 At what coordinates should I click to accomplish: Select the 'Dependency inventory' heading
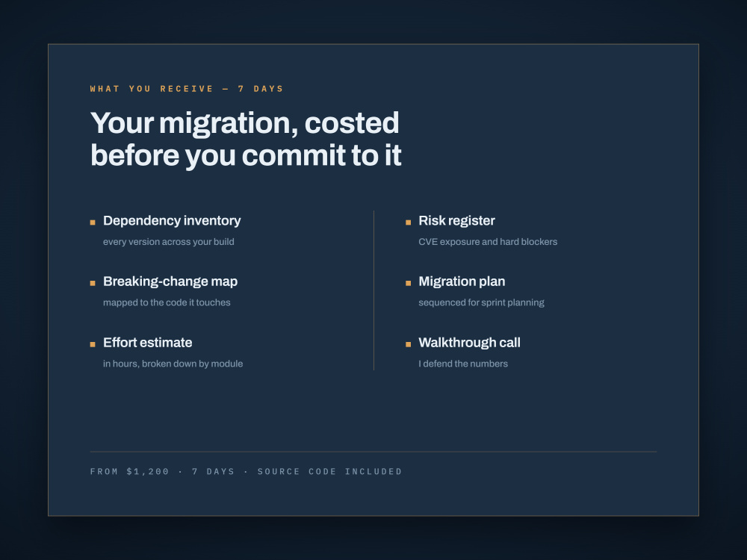click(172, 221)
